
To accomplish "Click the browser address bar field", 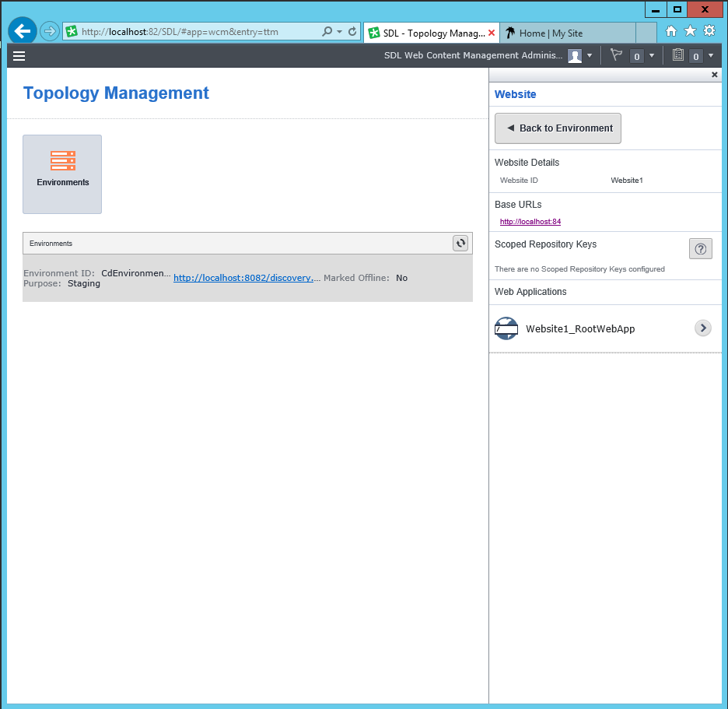I will point(194,32).
